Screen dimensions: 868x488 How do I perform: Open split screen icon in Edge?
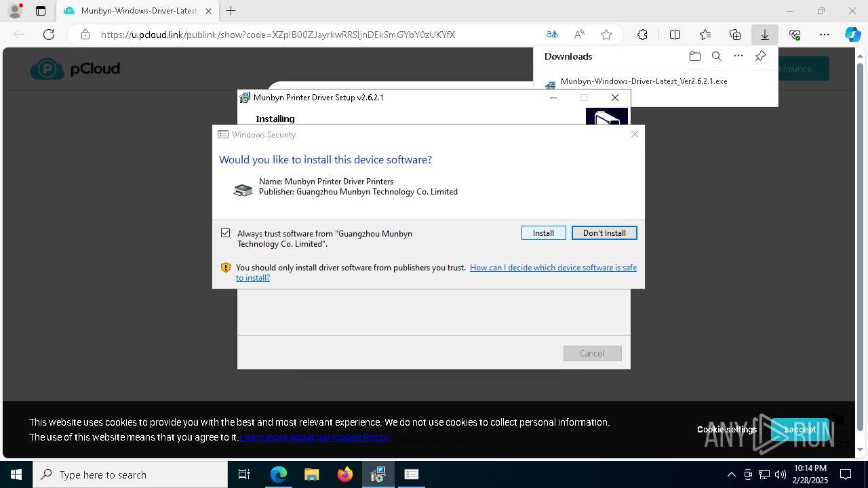point(675,35)
